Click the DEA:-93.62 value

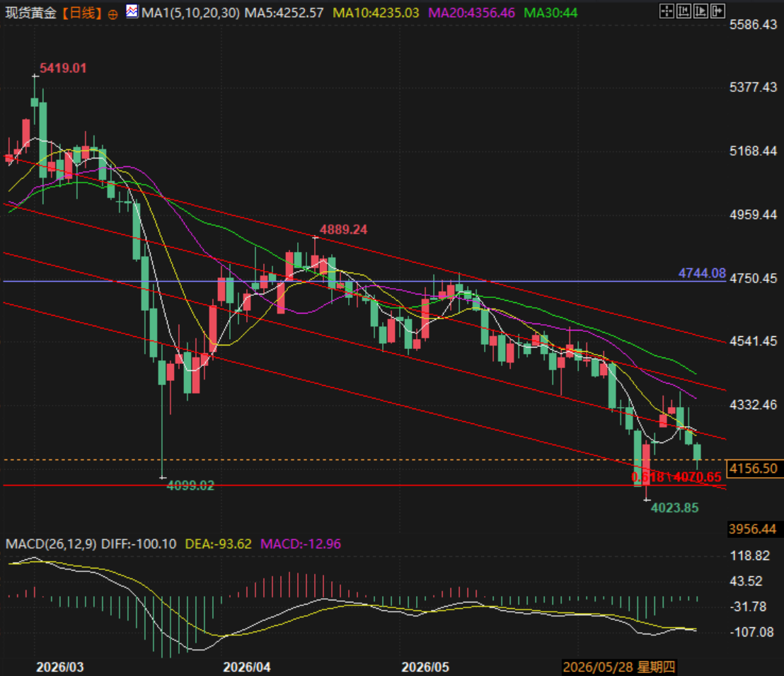click(219, 544)
